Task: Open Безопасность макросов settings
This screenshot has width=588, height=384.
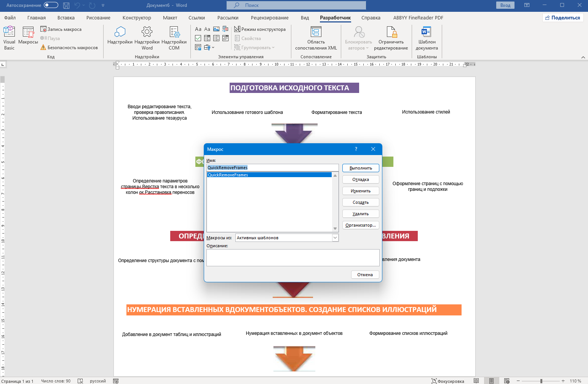Action: point(69,48)
